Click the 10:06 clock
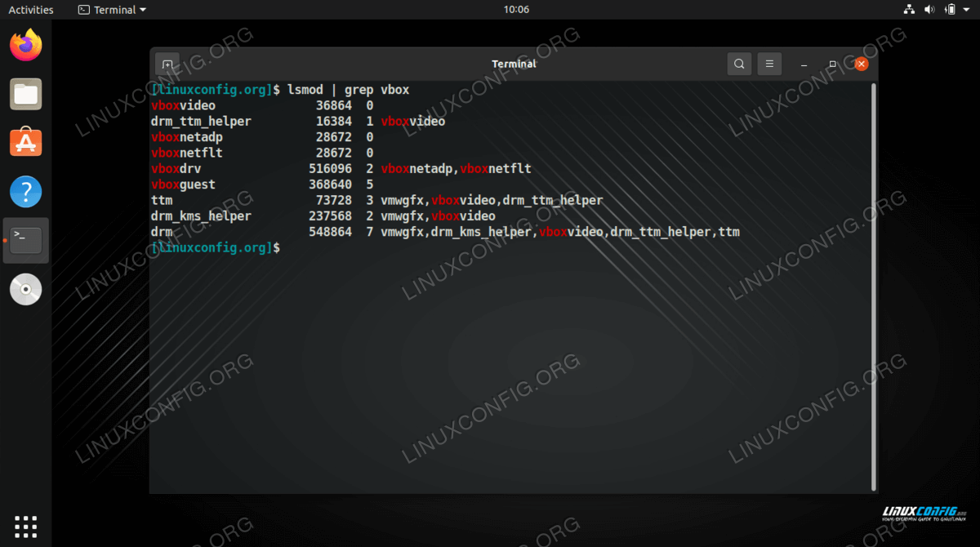Screen dimensions: 980x547 tap(516, 10)
